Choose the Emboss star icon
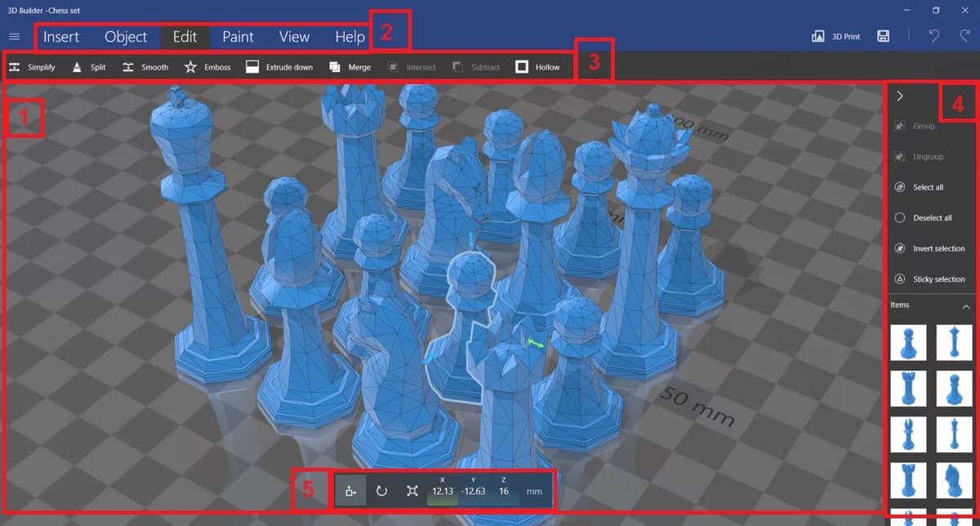The height and width of the screenshot is (526, 980). 190,67
